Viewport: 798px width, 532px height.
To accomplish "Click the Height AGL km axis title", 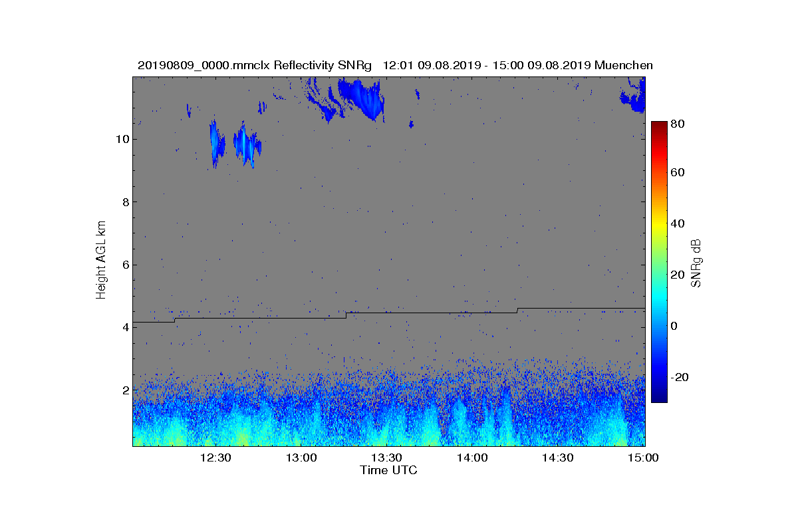I will (x=101, y=261).
